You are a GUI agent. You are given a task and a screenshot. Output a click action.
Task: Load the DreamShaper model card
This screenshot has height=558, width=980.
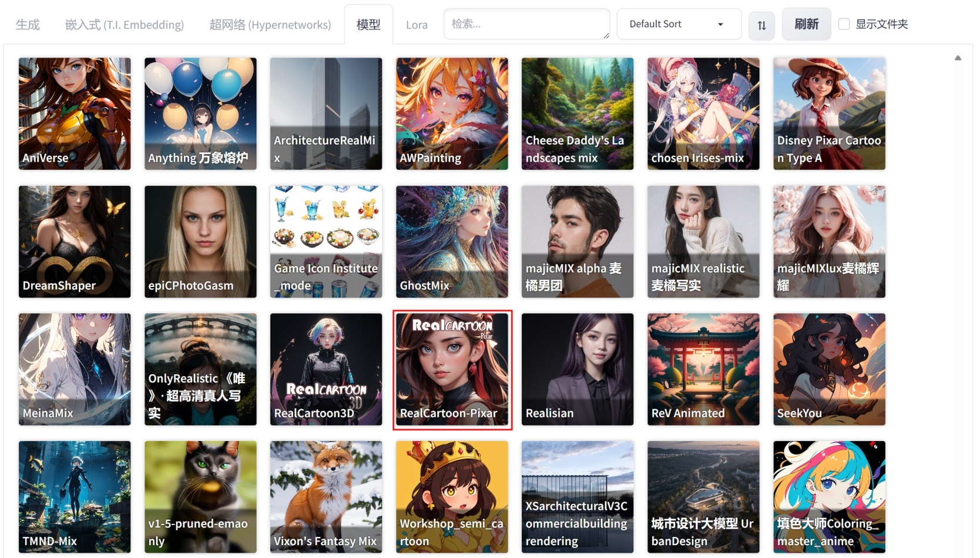(75, 242)
